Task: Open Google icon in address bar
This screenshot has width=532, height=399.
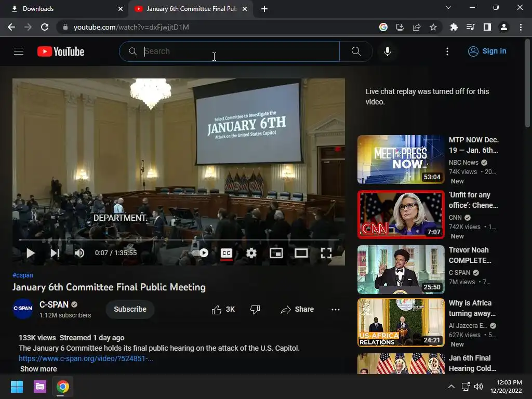Action: point(383,27)
